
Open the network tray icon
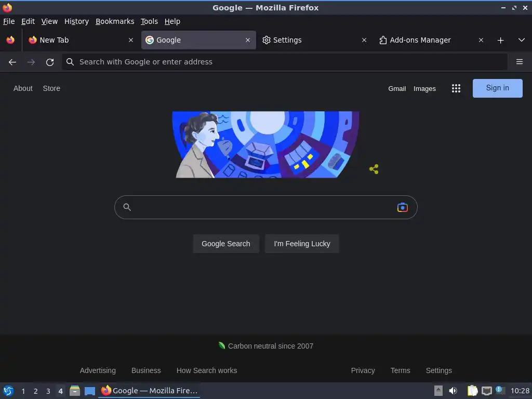tap(486, 391)
